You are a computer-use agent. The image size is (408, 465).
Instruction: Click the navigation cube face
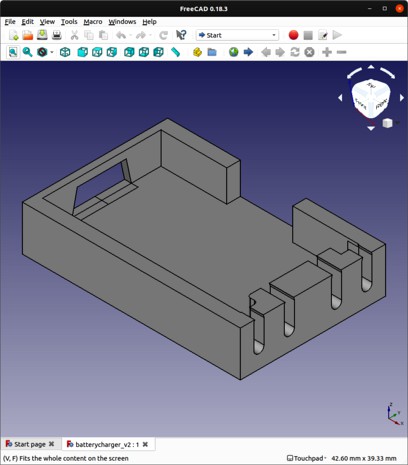371,99
